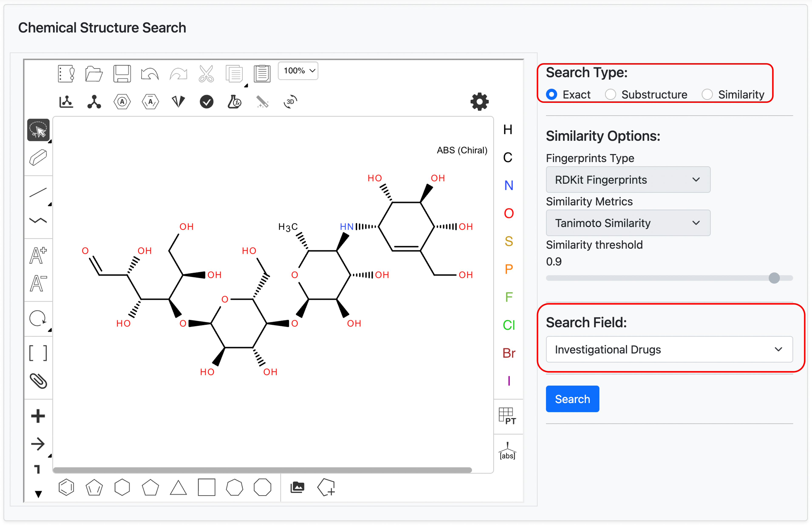This screenshot has height=526, width=812.
Task: Open the add image tool
Action: pos(297,488)
